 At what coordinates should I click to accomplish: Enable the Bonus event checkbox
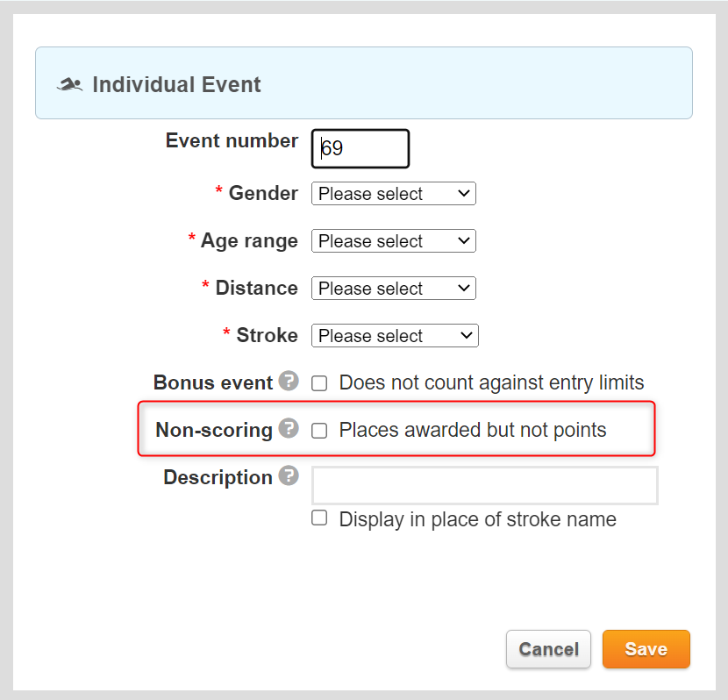tap(320, 383)
